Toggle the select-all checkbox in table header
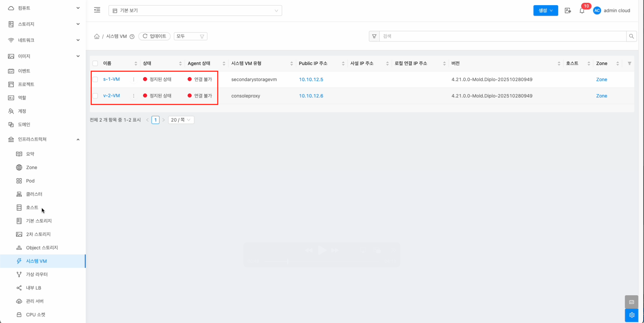Viewport: 644px width, 323px height. (95, 63)
